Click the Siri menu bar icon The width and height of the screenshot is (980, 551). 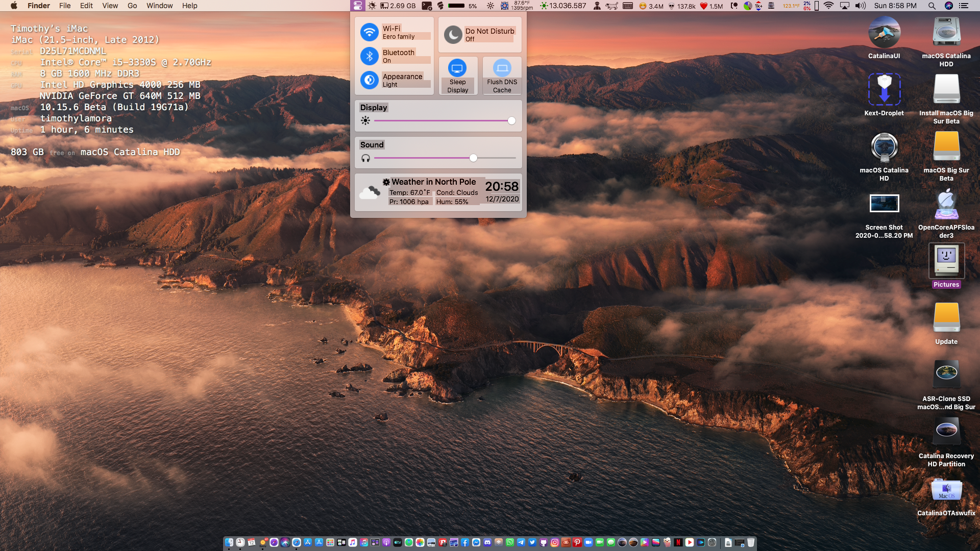(948, 6)
